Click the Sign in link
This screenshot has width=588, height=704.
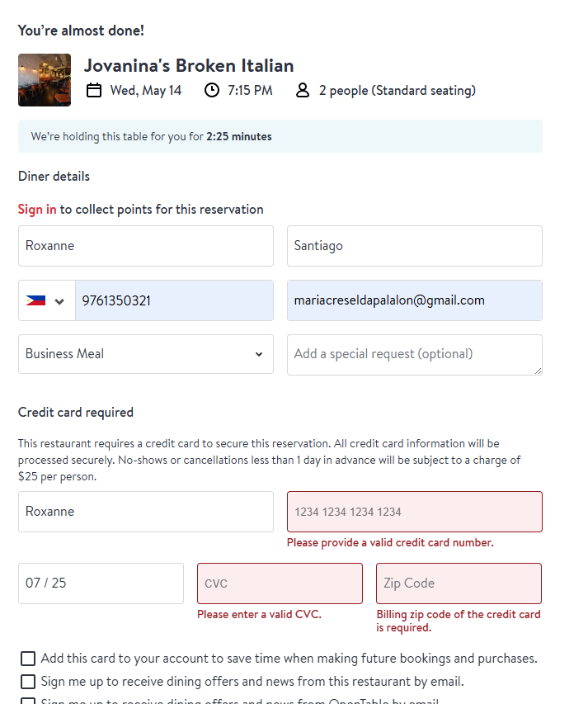point(37,210)
